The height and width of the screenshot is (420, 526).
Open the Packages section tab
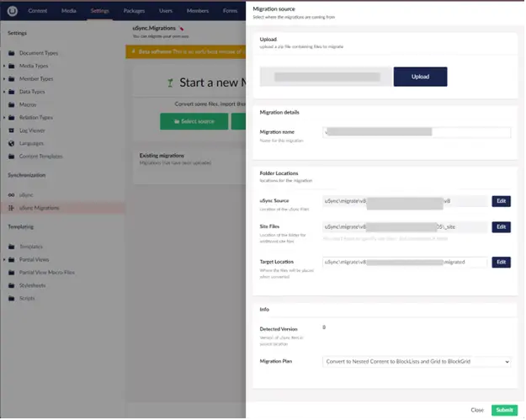click(x=134, y=11)
